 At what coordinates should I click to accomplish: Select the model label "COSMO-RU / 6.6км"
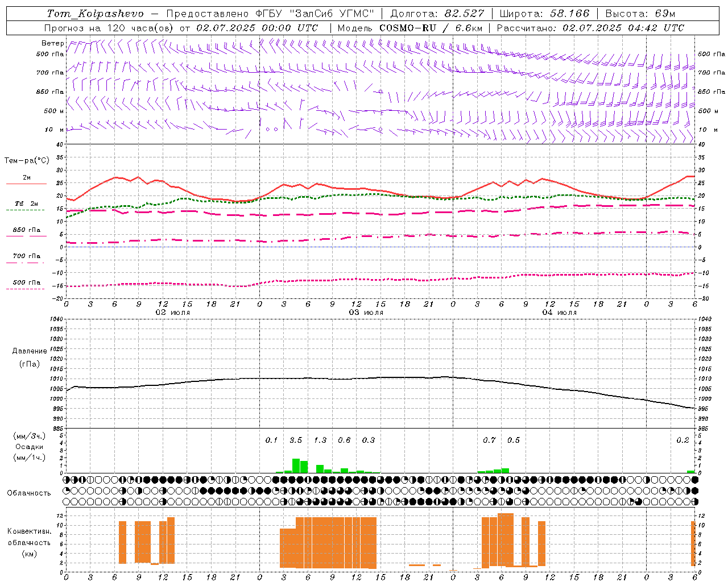(431, 28)
